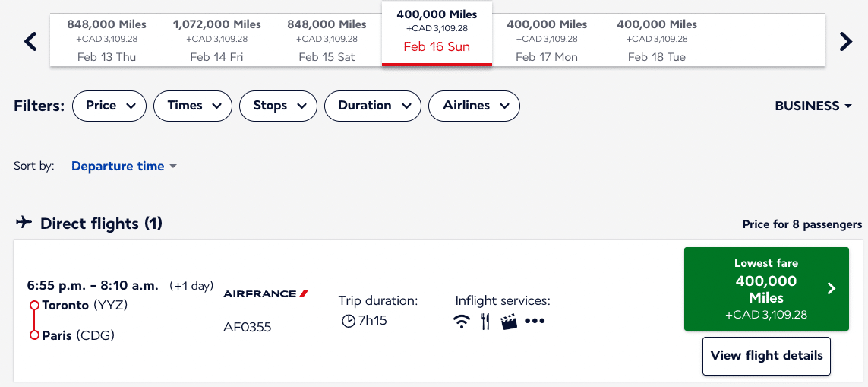Click the entertainment clapperboard icon
868x387 pixels.
(x=509, y=322)
